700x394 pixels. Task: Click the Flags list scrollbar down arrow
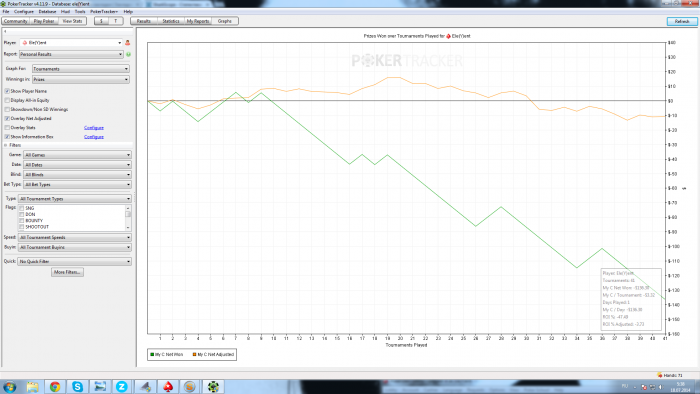(x=128, y=228)
